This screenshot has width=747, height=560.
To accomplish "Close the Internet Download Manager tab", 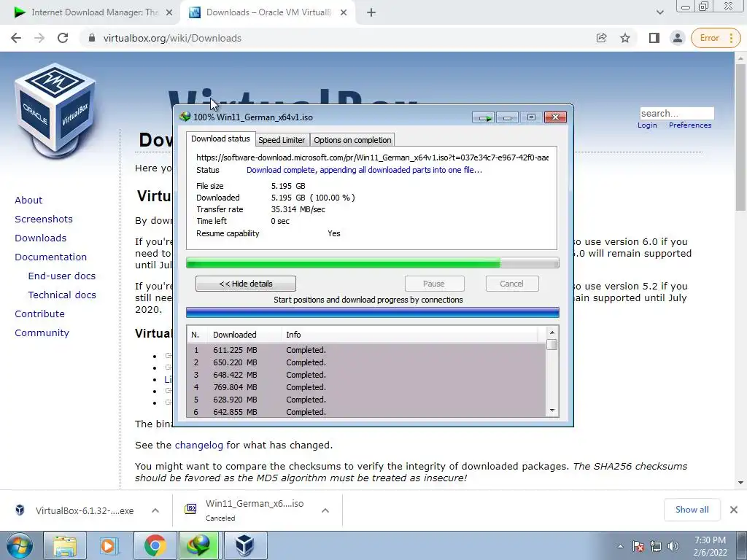I will 169,13.
